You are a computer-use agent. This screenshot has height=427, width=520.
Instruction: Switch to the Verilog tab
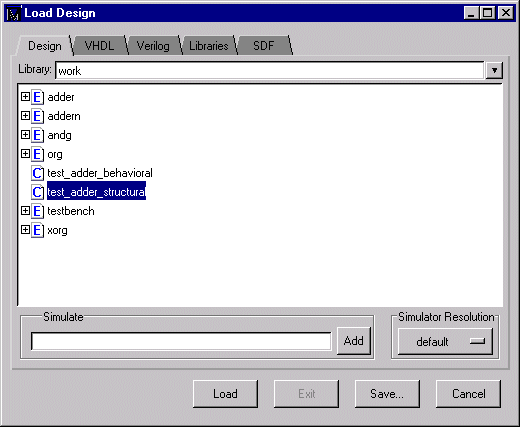pyautogui.click(x=153, y=46)
